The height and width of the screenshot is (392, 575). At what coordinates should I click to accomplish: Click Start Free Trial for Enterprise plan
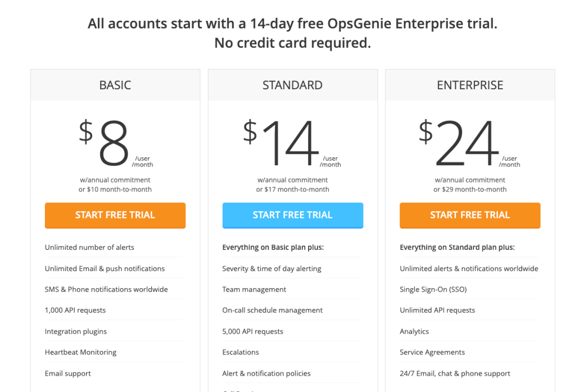[x=469, y=215]
